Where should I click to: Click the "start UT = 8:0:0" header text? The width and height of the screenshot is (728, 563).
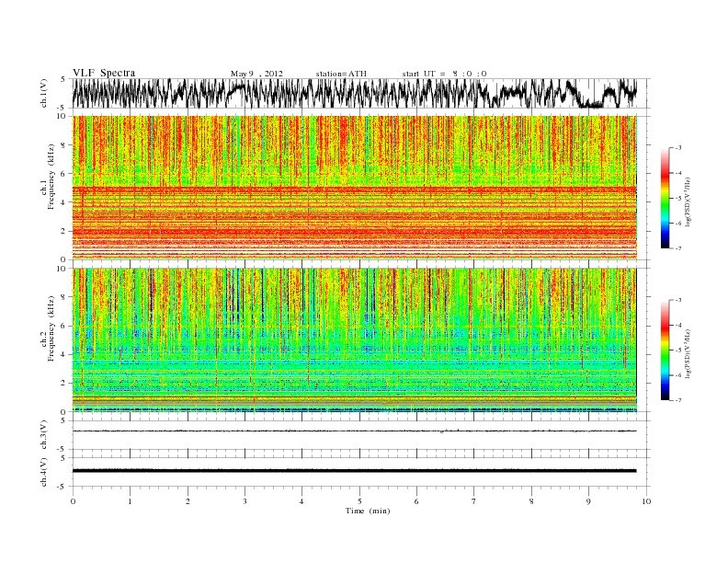pyautogui.click(x=444, y=74)
